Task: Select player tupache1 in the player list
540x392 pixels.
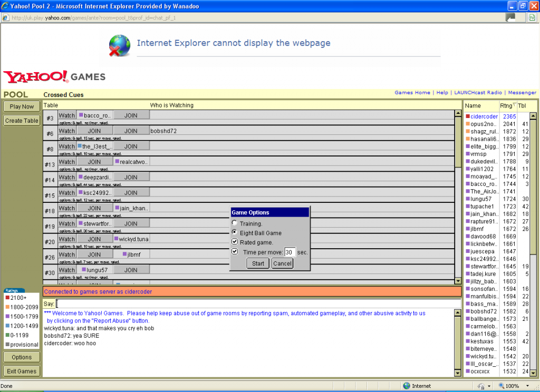Action: 482,207
